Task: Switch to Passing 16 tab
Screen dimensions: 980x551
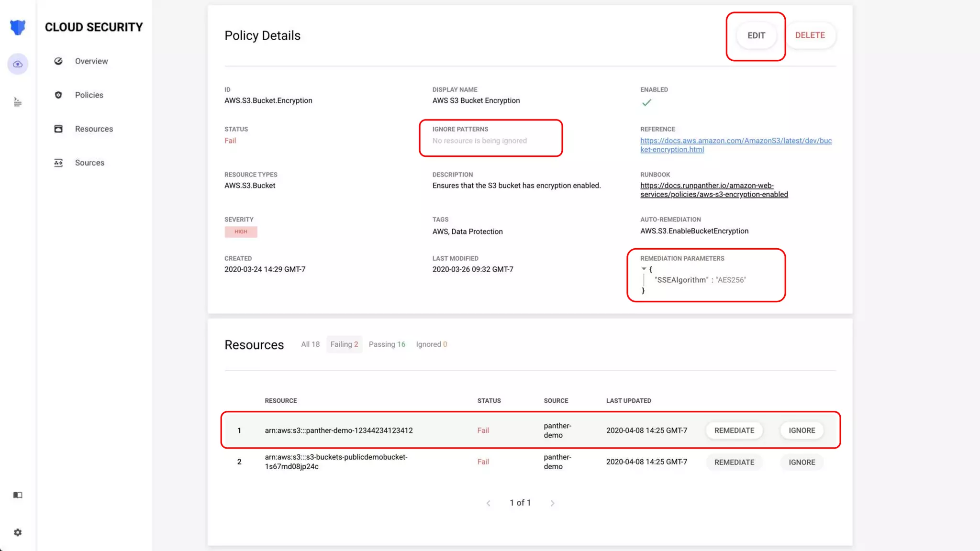Action: 387,344
